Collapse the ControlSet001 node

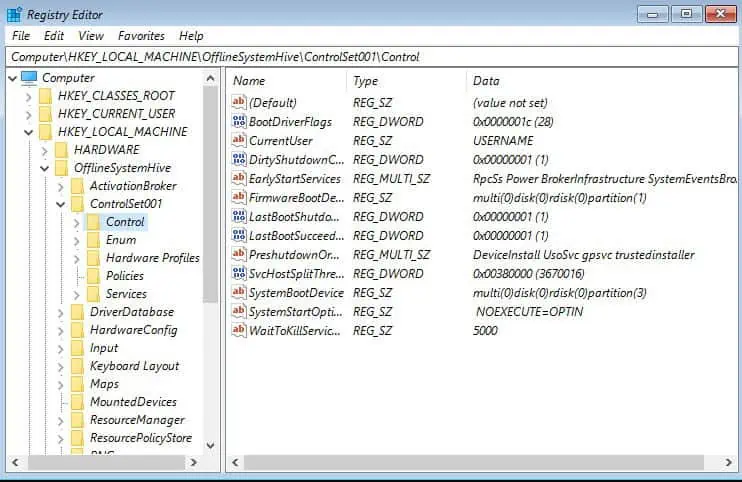click(61, 204)
